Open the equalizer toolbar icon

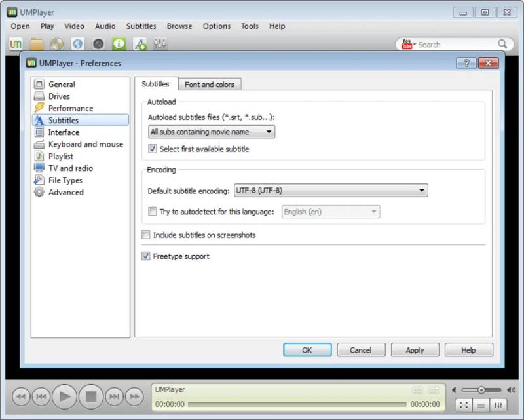[x=159, y=44]
